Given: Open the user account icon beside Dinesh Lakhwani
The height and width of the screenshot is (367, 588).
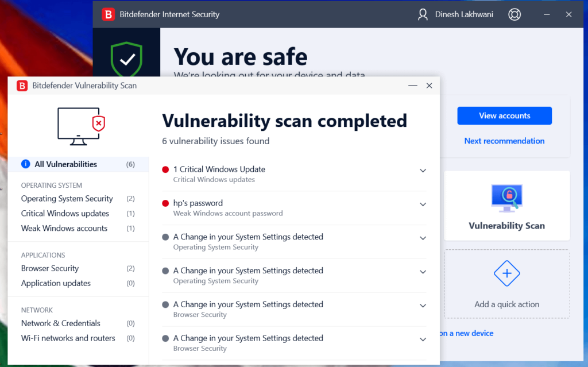Looking at the screenshot, I should 423,14.
